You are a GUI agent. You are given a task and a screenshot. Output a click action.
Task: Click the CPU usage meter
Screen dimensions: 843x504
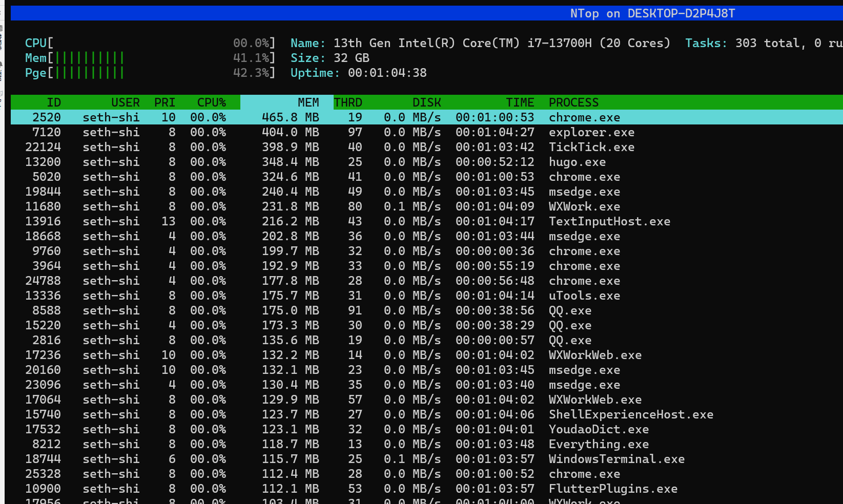(150, 43)
